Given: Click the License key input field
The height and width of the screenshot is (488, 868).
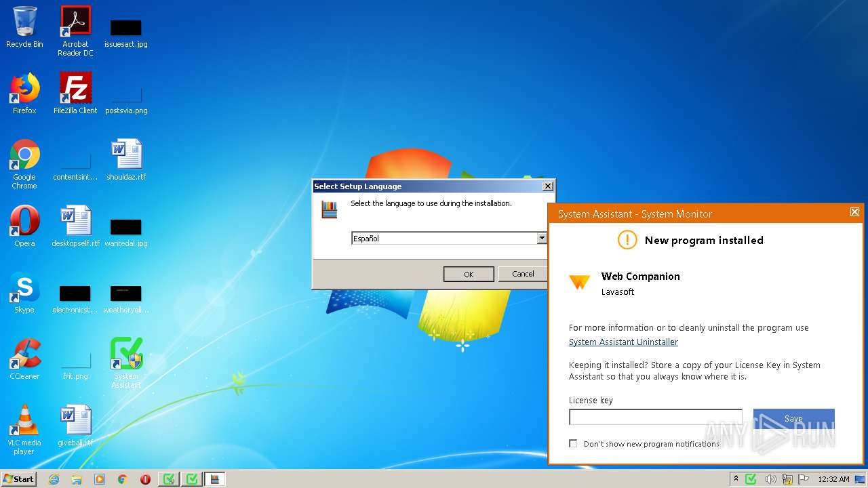Looking at the screenshot, I should pyautogui.click(x=656, y=417).
